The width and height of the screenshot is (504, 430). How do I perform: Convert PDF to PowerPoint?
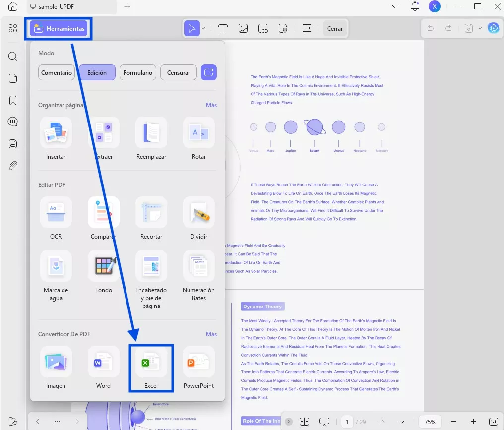click(198, 368)
